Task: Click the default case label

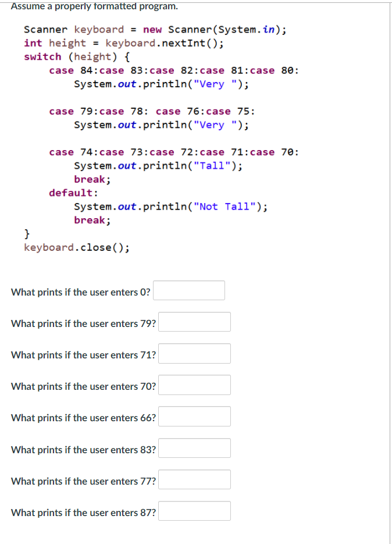Action: click(x=73, y=193)
